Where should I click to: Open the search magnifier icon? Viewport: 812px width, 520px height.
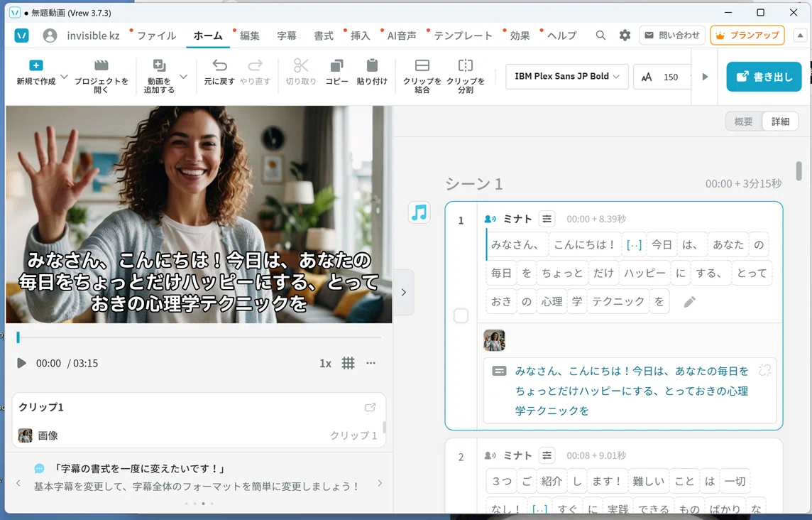point(600,36)
